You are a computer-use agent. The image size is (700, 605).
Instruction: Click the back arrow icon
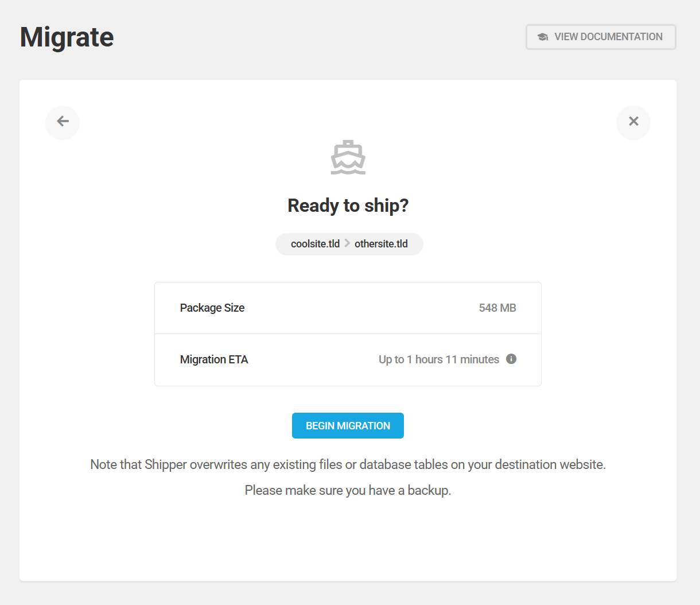coord(62,122)
